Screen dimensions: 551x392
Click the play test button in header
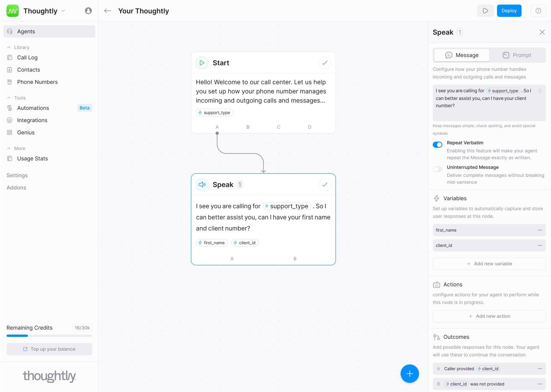486,11
